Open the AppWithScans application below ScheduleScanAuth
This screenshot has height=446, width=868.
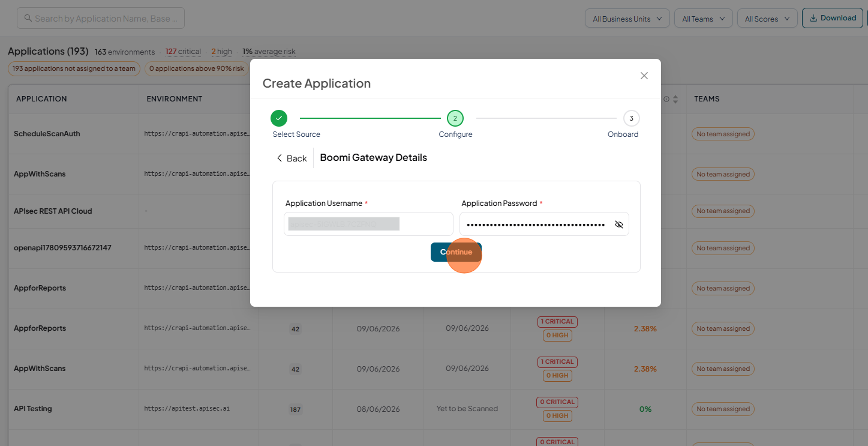pyautogui.click(x=40, y=174)
